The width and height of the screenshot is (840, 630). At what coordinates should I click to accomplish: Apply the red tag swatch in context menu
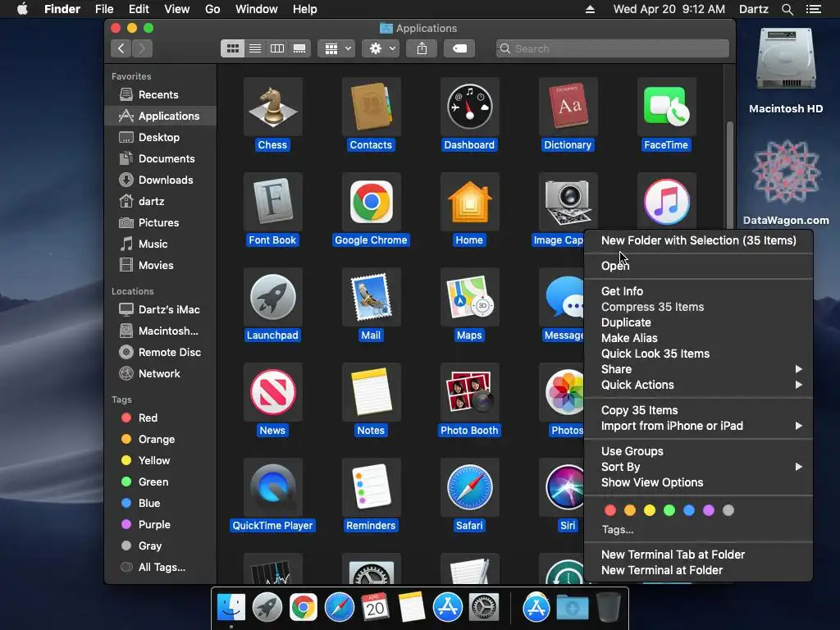tap(610, 510)
